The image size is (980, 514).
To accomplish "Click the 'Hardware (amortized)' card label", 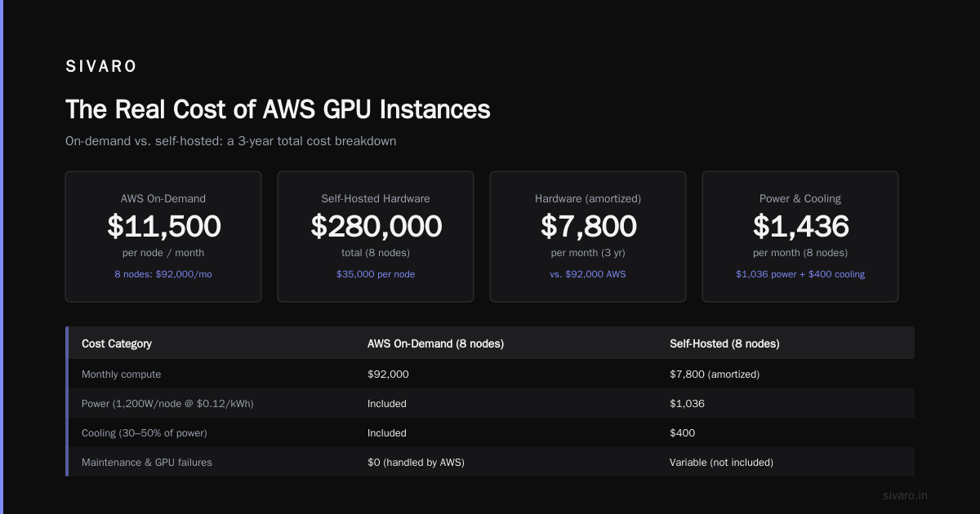I will (588, 198).
